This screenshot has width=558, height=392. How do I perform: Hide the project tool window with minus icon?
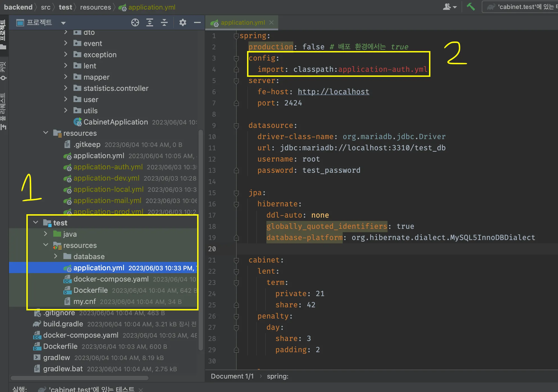click(197, 22)
